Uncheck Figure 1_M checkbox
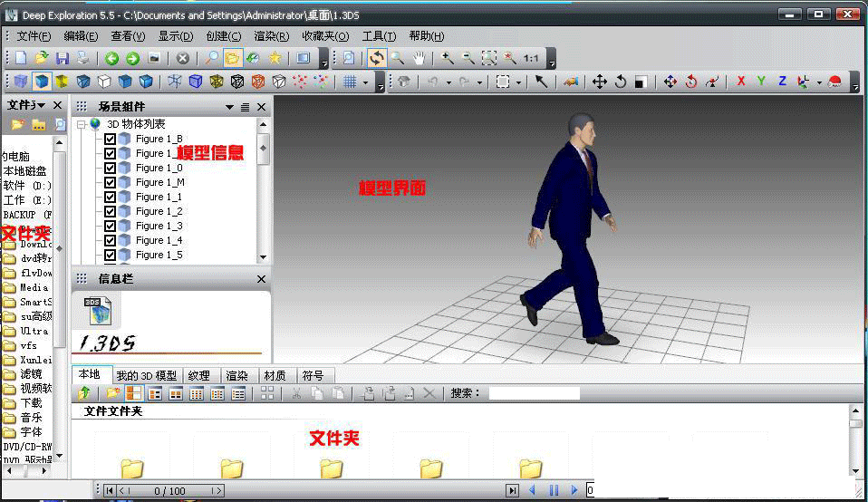The image size is (868, 502). click(x=110, y=182)
